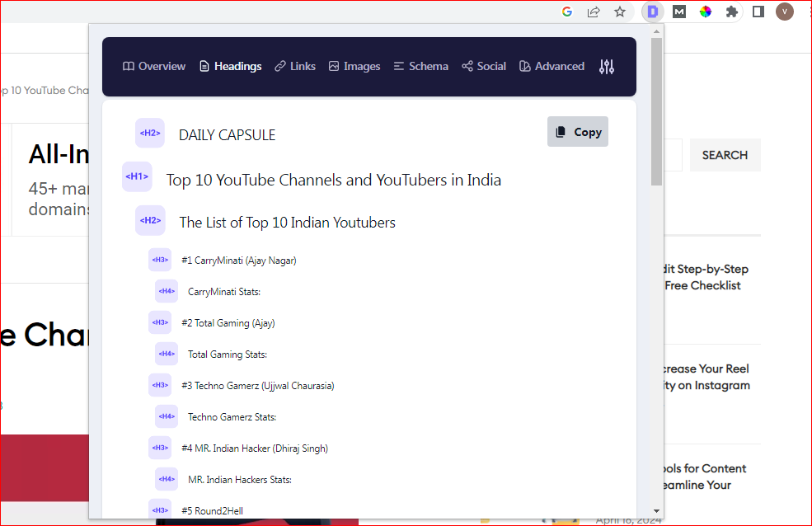The width and height of the screenshot is (812, 526).
Task: Switch to the Advanced tab
Action: (x=552, y=67)
